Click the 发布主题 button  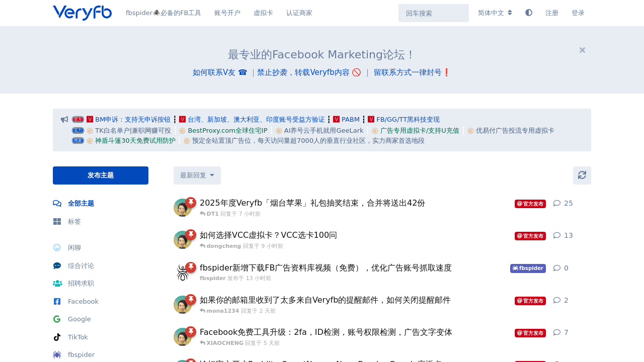(101, 175)
